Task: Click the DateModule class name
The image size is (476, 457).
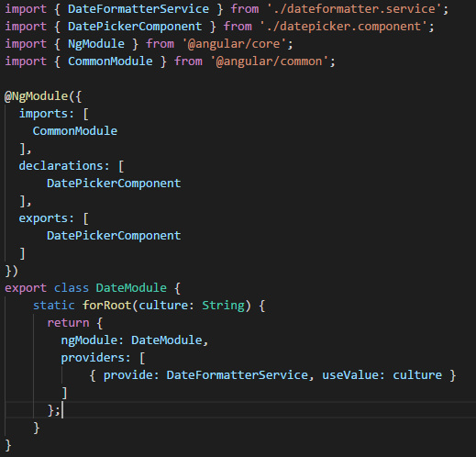Action: (x=131, y=288)
